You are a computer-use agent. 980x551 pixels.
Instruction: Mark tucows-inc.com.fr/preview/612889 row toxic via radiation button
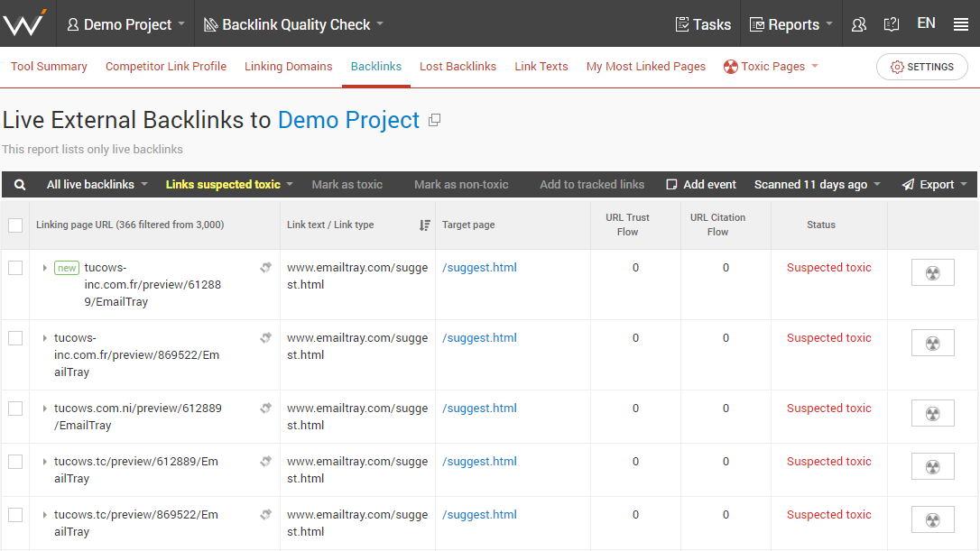click(932, 272)
